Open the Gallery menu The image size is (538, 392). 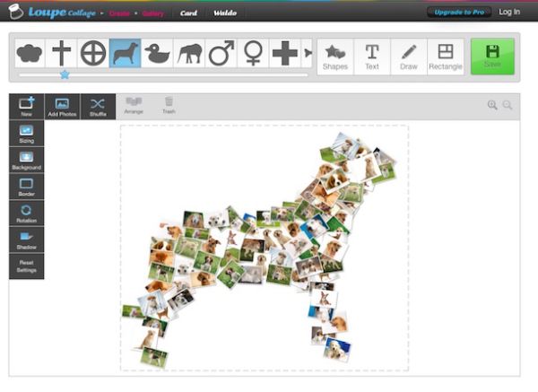pos(152,13)
